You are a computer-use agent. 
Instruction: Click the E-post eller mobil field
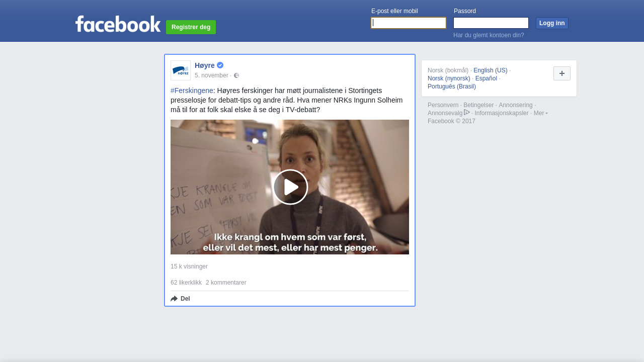click(409, 23)
